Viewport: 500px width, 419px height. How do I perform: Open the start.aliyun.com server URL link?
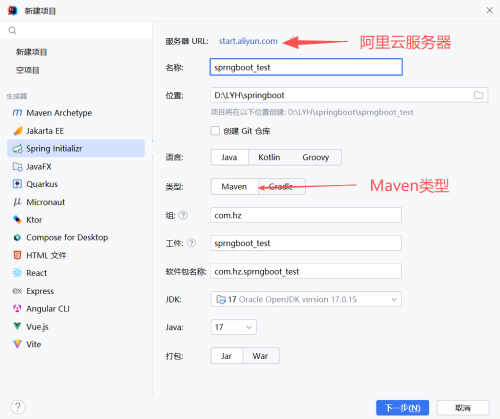(248, 41)
